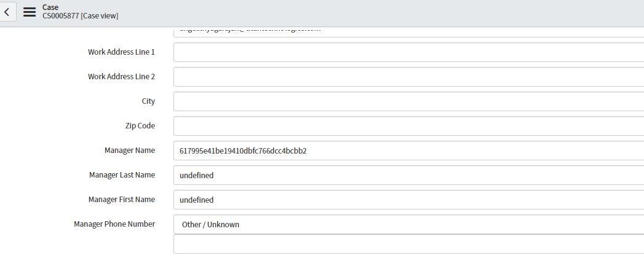The width and height of the screenshot is (644, 258).
Task: Click the empty field below Other / Unknown
Action: pos(408,244)
